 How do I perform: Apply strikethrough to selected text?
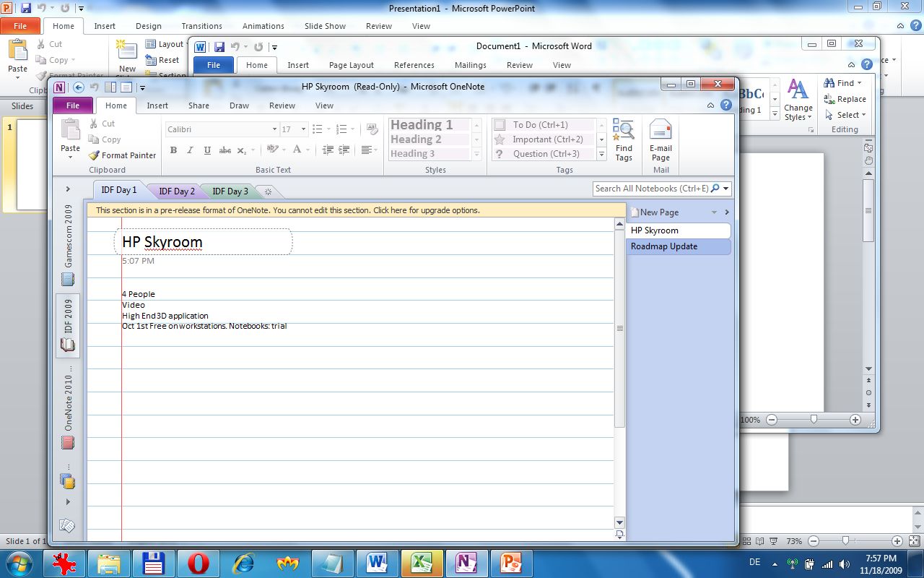point(225,150)
